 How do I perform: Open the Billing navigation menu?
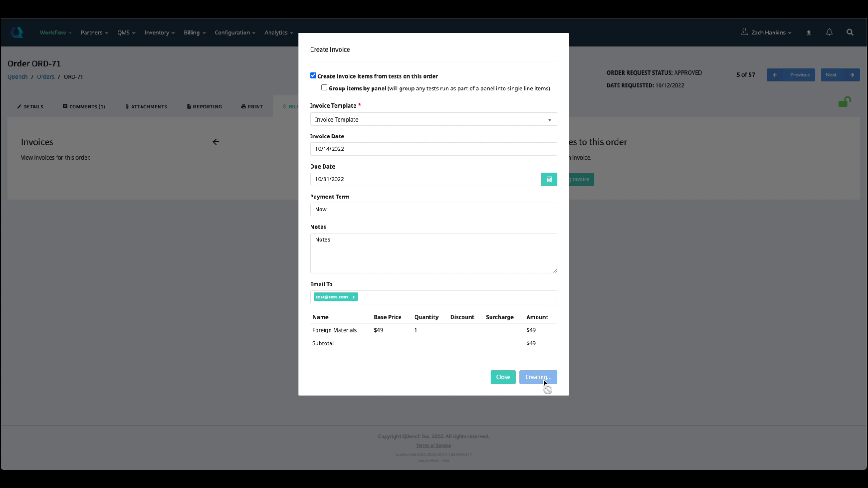194,33
